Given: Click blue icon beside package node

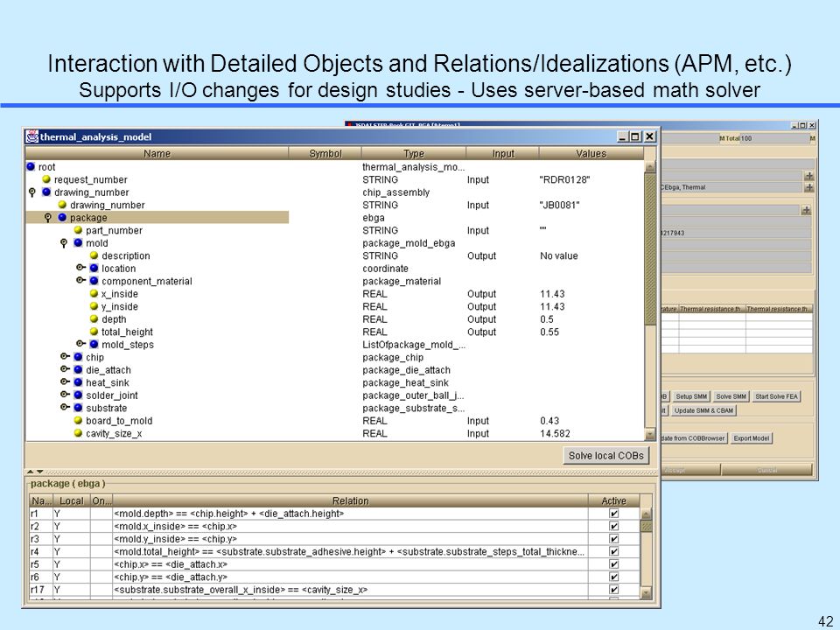Looking at the screenshot, I should coord(63,218).
